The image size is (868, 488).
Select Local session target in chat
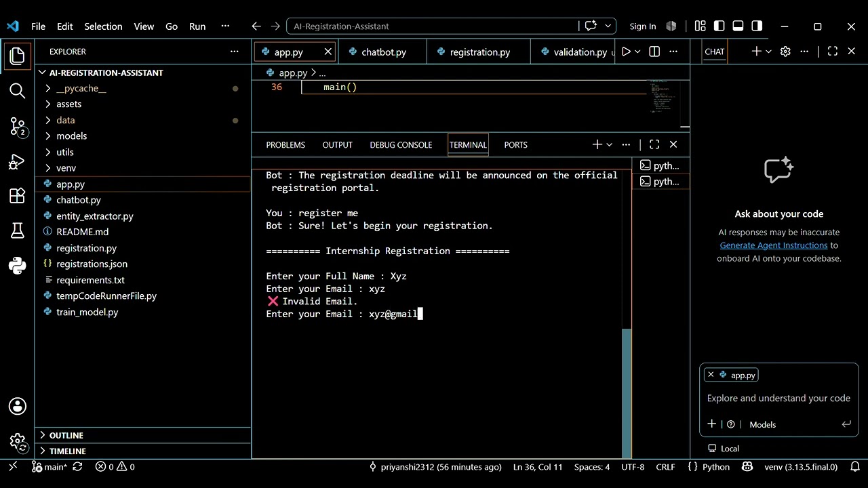724,449
